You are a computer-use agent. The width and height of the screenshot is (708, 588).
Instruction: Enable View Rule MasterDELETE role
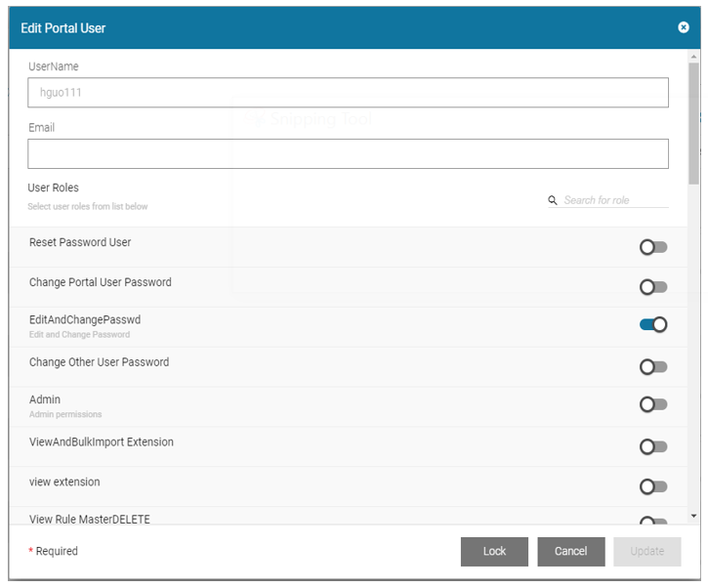(653, 522)
